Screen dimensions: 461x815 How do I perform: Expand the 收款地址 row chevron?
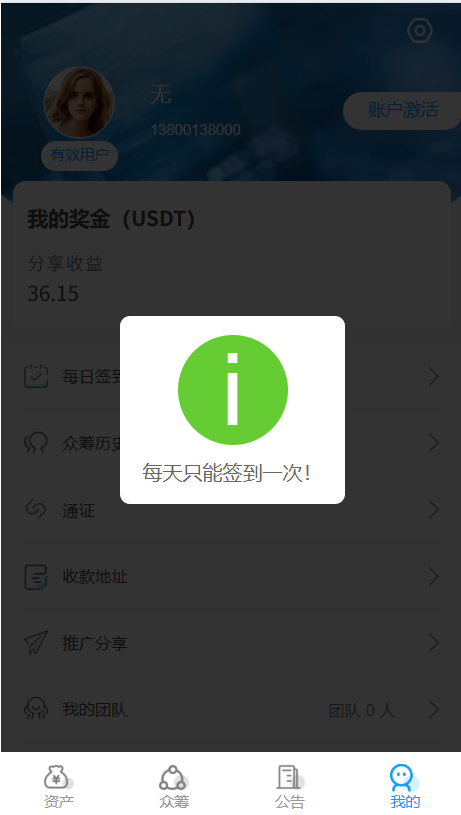click(x=433, y=576)
